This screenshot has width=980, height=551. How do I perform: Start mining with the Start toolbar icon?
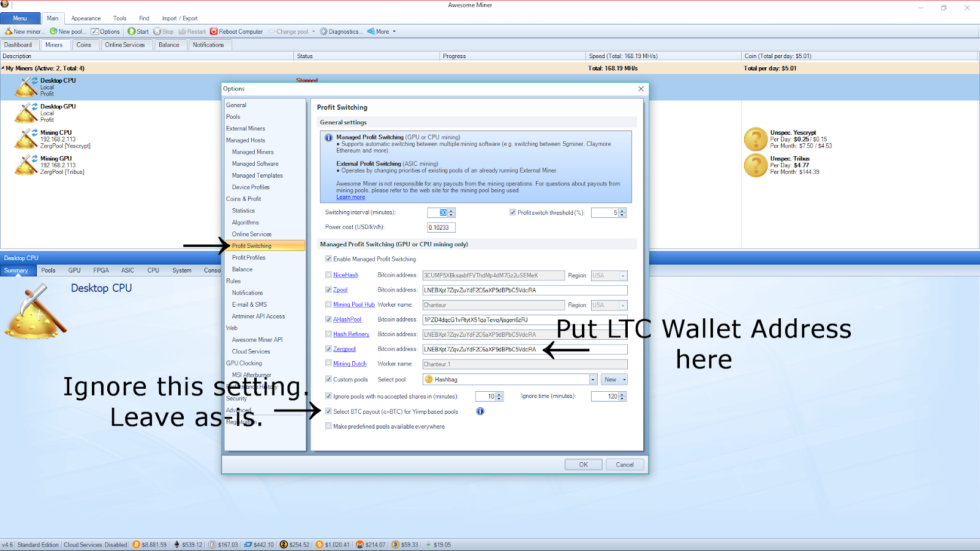point(132,31)
